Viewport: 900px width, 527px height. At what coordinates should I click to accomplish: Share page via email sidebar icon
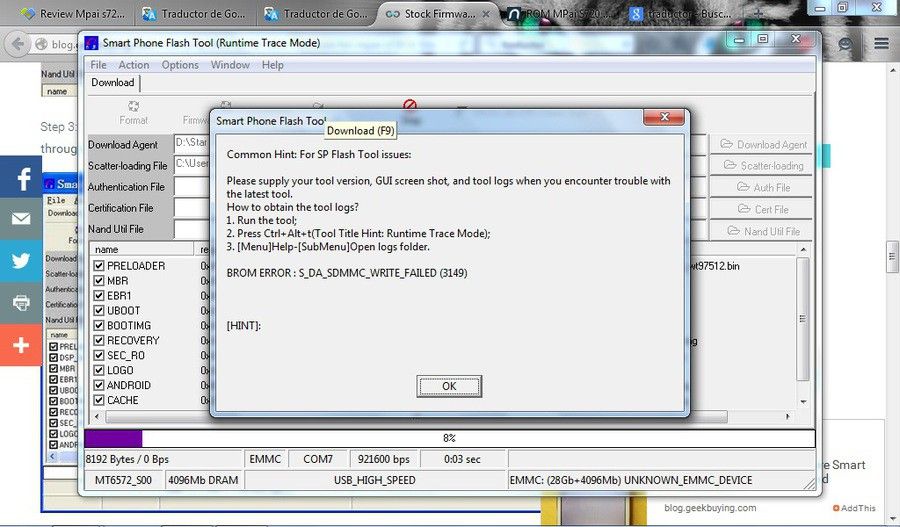pyautogui.click(x=21, y=219)
